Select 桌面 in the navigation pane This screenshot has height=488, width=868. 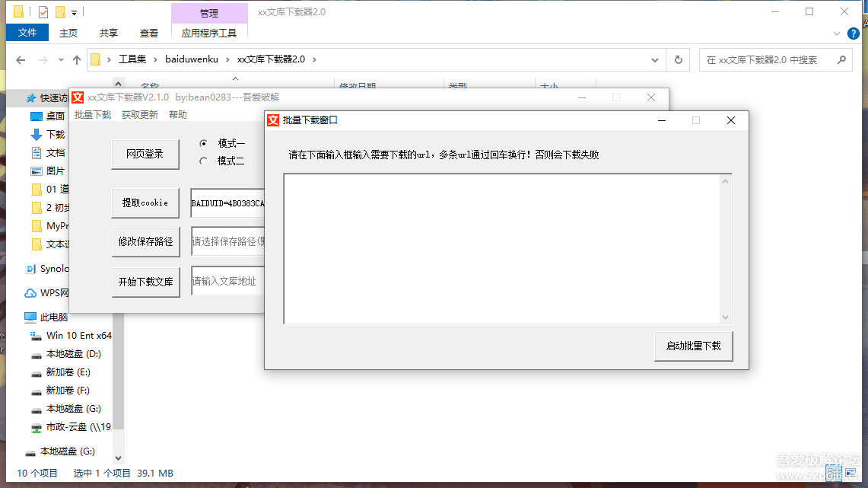coord(56,116)
